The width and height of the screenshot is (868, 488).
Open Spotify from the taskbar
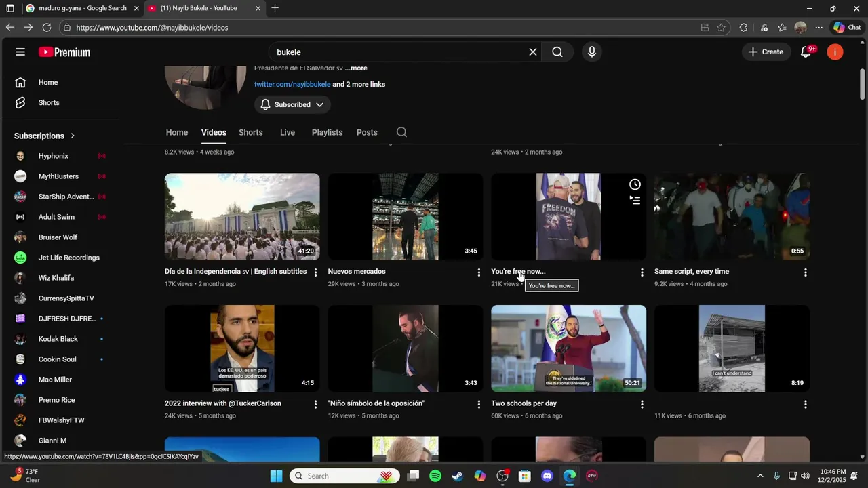435,476
